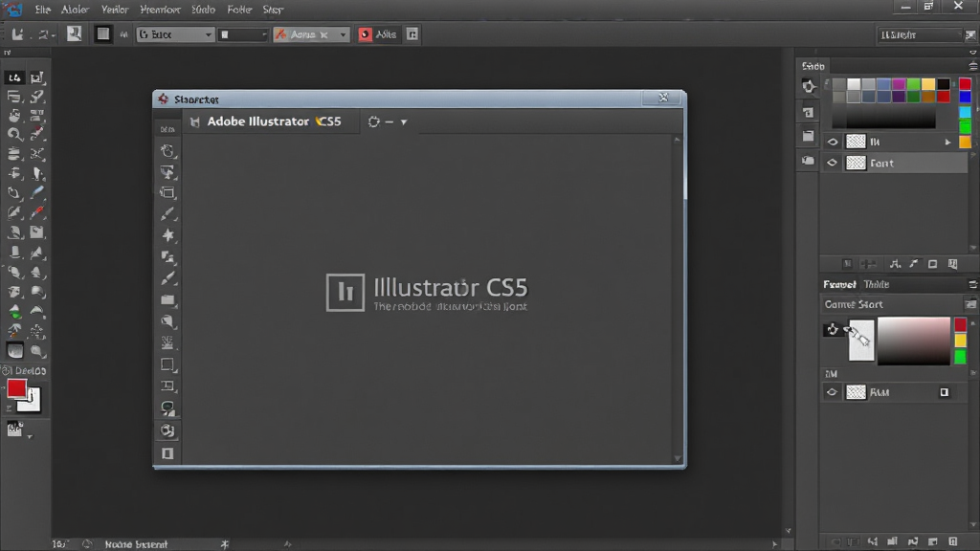Click the top icon in right vertical panel strip
The height and width of the screenshot is (551, 980).
coord(808,87)
